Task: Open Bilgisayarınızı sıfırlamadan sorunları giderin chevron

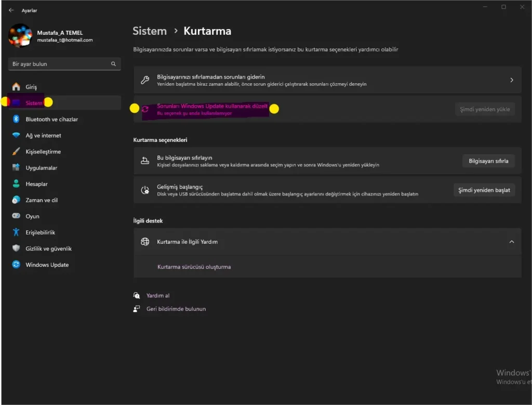Action: [x=512, y=80]
